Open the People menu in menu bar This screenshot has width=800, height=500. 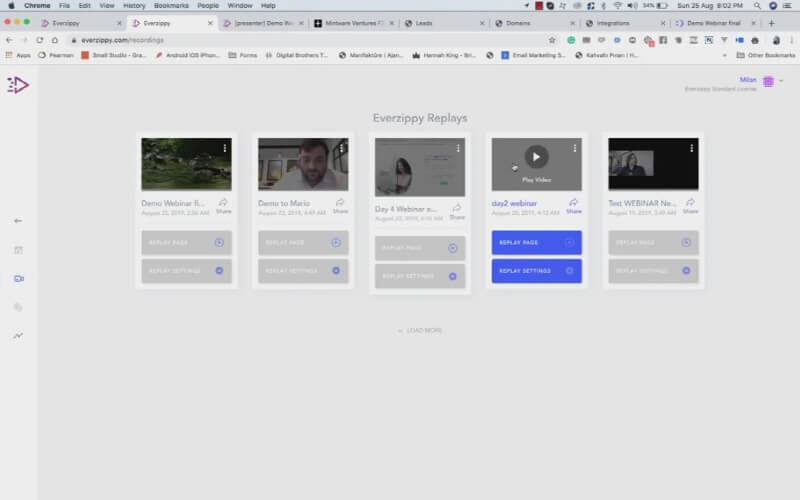pyautogui.click(x=208, y=6)
